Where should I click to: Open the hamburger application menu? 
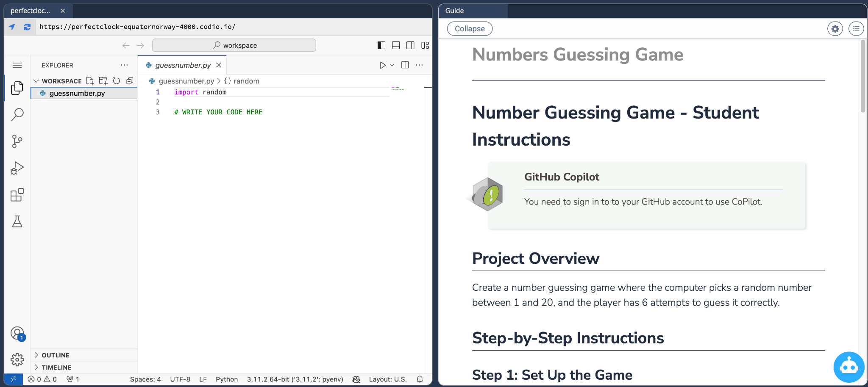[x=17, y=65]
